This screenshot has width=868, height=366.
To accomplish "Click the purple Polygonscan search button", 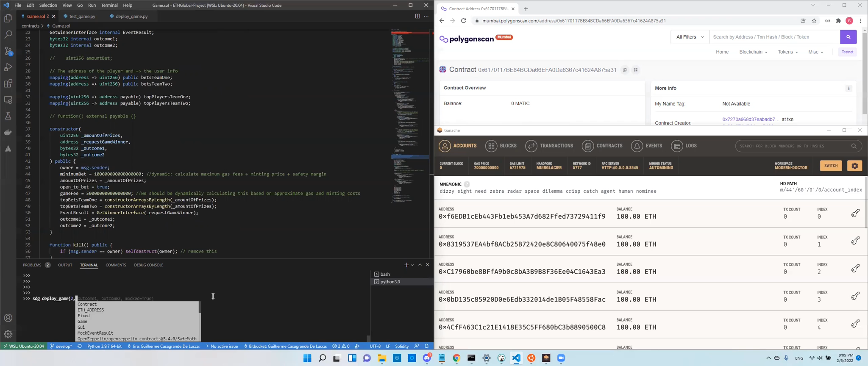I will (849, 37).
